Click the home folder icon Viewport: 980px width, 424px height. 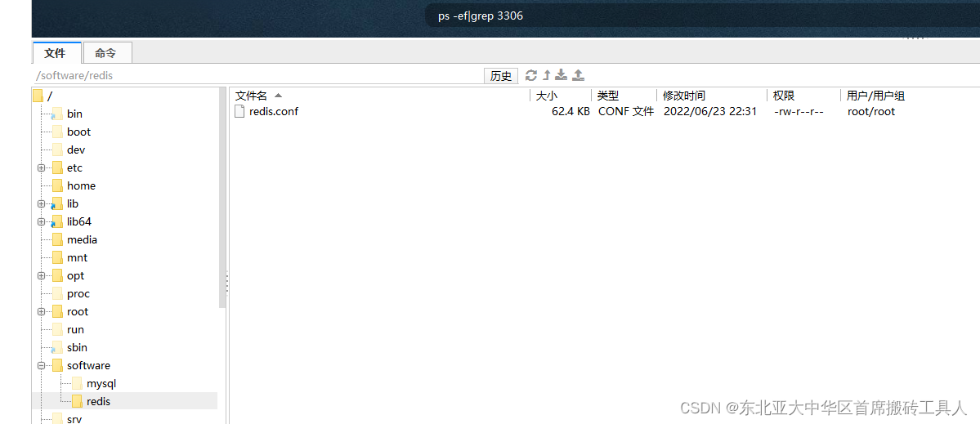tap(57, 185)
